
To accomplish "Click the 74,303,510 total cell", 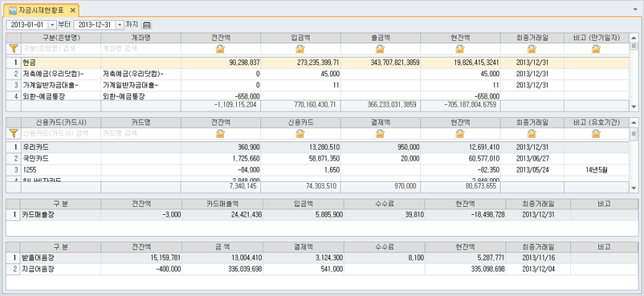I will click(300, 188).
